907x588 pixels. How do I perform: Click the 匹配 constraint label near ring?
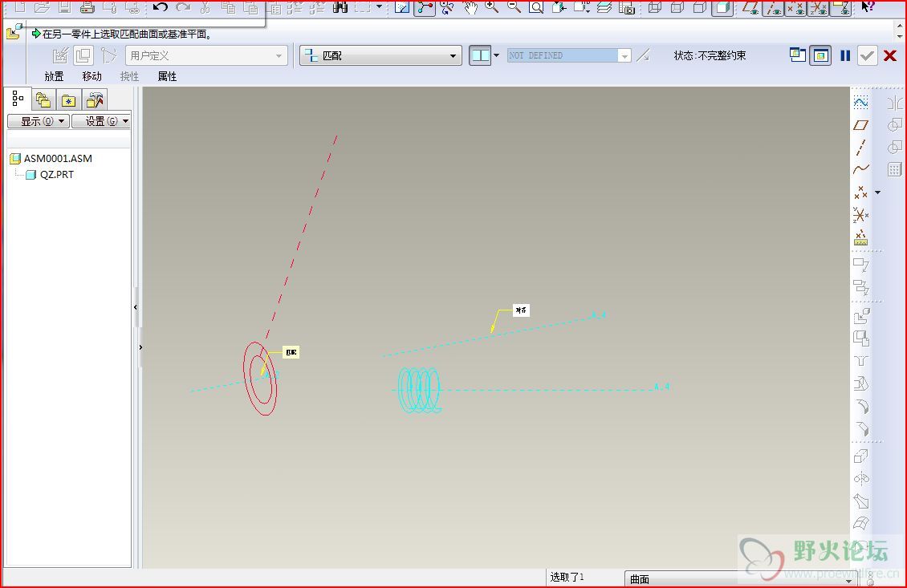291,352
